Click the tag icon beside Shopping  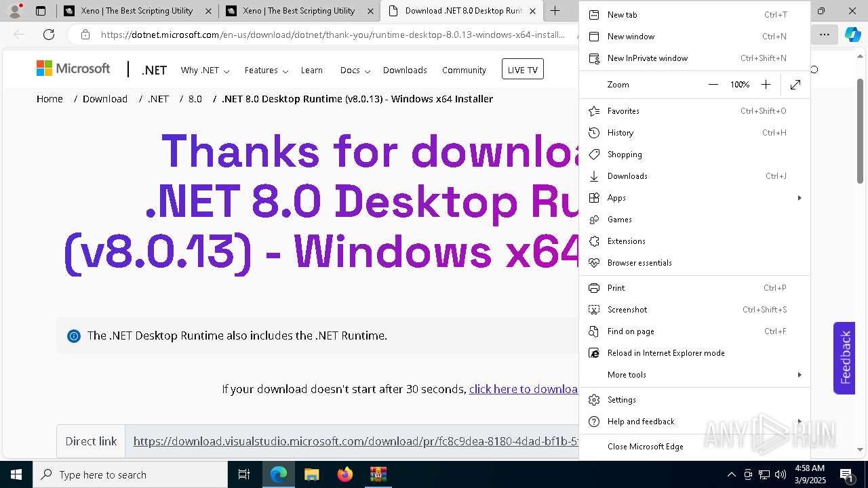click(594, 155)
